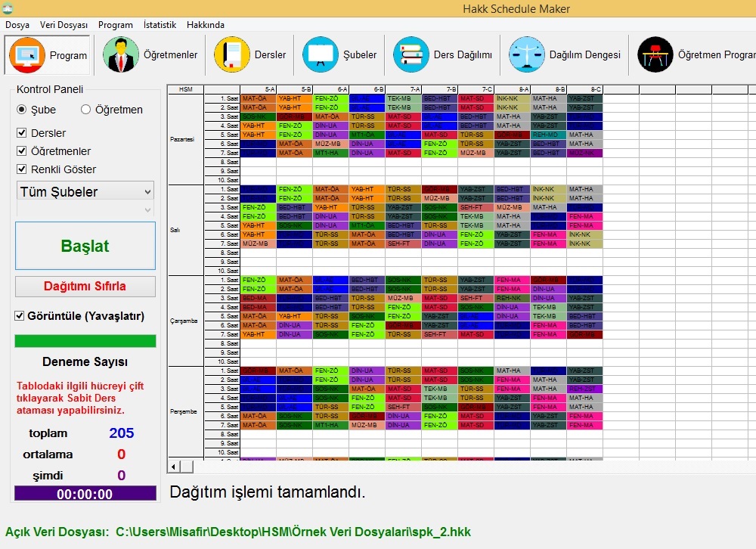Screen dimensions: 756x549
Task: Click the toplam value 205
Action: (x=121, y=433)
